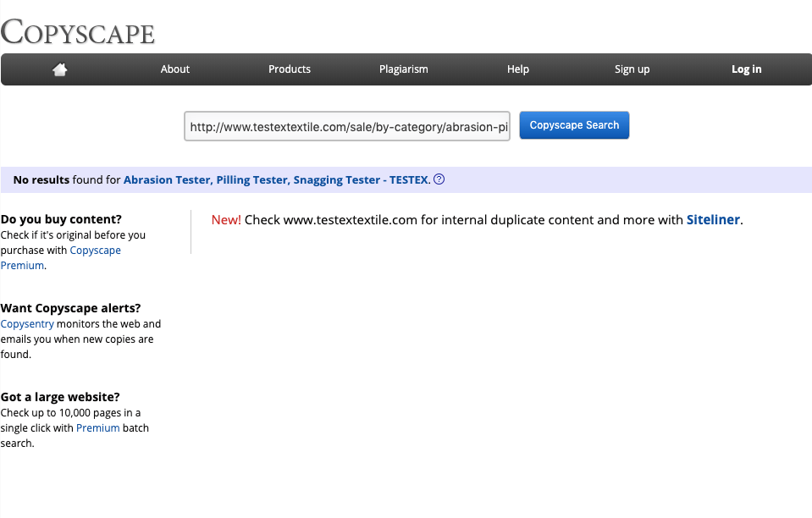Click Log in in the navigation bar
The height and width of the screenshot is (518, 812).
click(x=746, y=69)
